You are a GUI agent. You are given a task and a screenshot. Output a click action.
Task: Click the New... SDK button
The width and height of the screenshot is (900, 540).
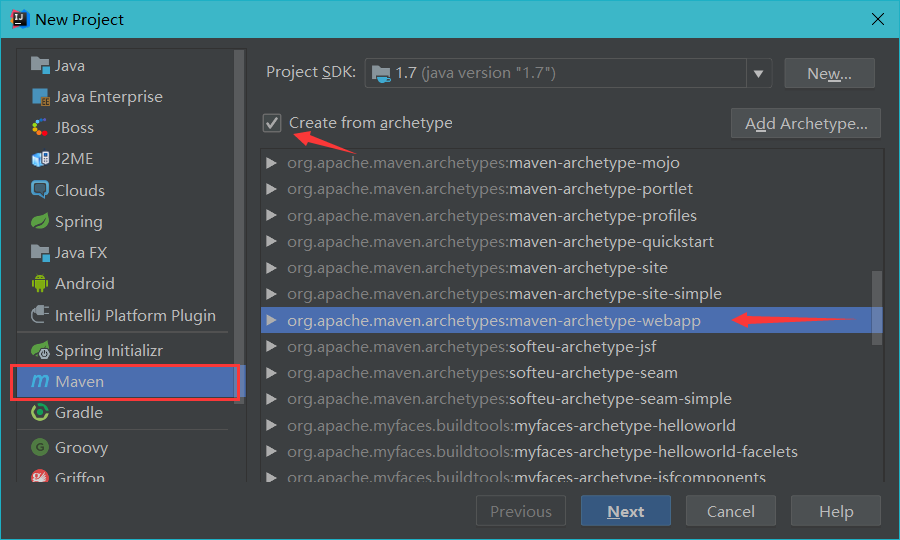pyautogui.click(x=829, y=73)
